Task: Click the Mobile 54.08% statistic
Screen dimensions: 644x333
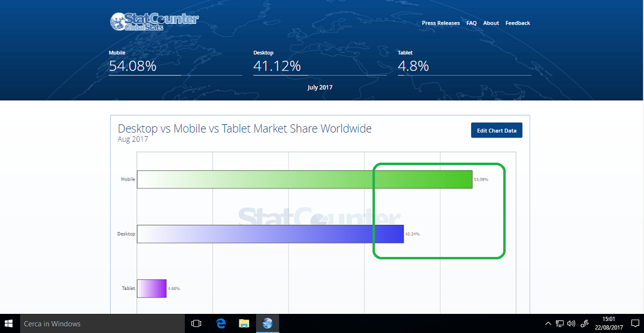Action: (175, 62)
